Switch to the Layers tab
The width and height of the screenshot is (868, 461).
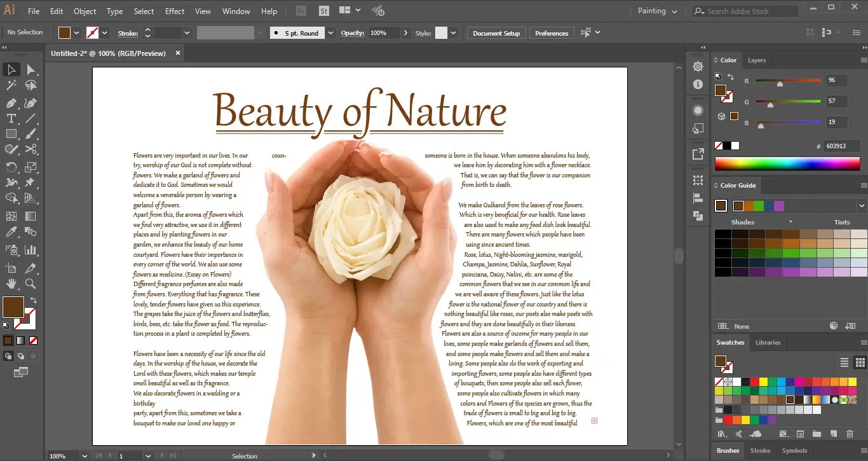click(x=756, y=60)
